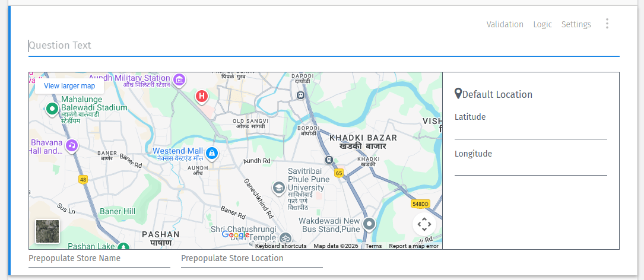
Task: Open the map camera controls button
Action: (x=424, y=224)
